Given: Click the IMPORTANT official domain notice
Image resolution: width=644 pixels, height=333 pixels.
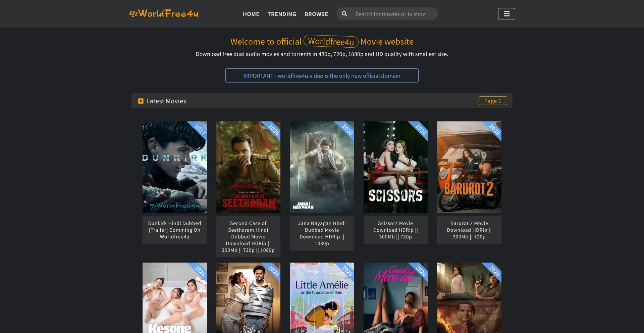Looking at the screenshot, I should point(322,75).
